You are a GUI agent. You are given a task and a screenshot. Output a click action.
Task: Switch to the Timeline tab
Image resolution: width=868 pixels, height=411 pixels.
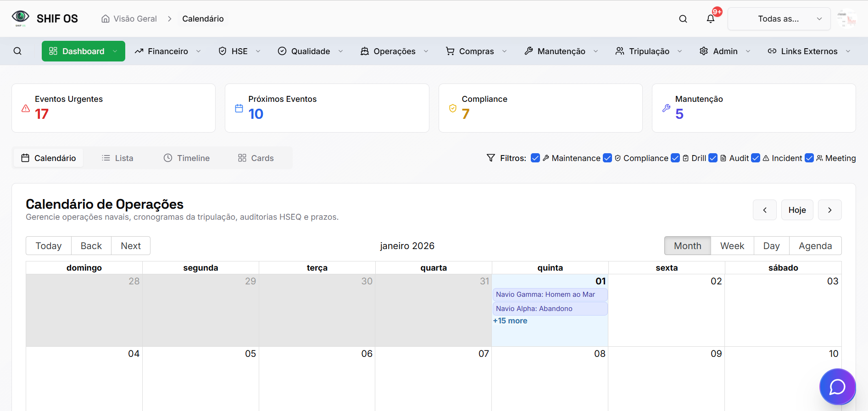click(187, 158)
